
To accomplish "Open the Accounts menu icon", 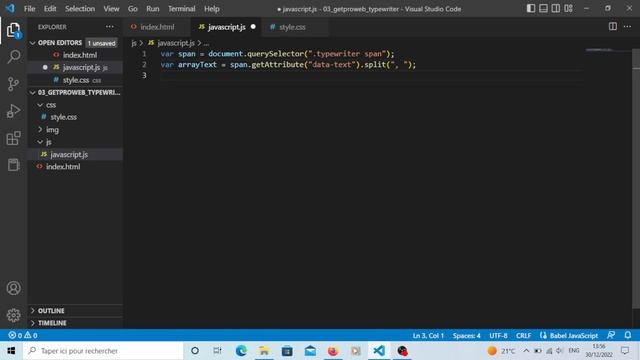I will (x=13, y=288).
